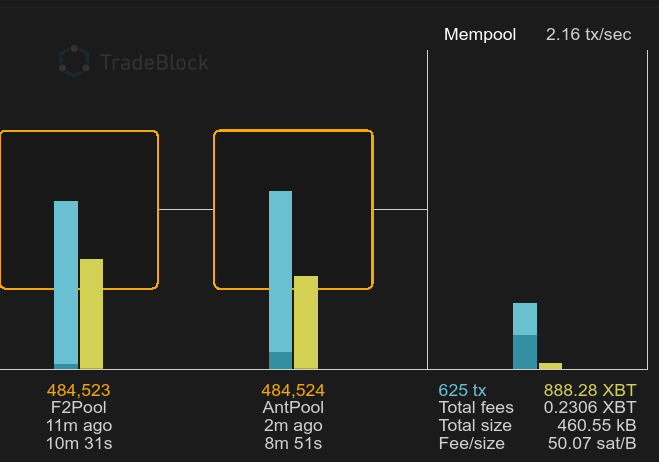Click the '11m ago' timestamp

point(79,426)
